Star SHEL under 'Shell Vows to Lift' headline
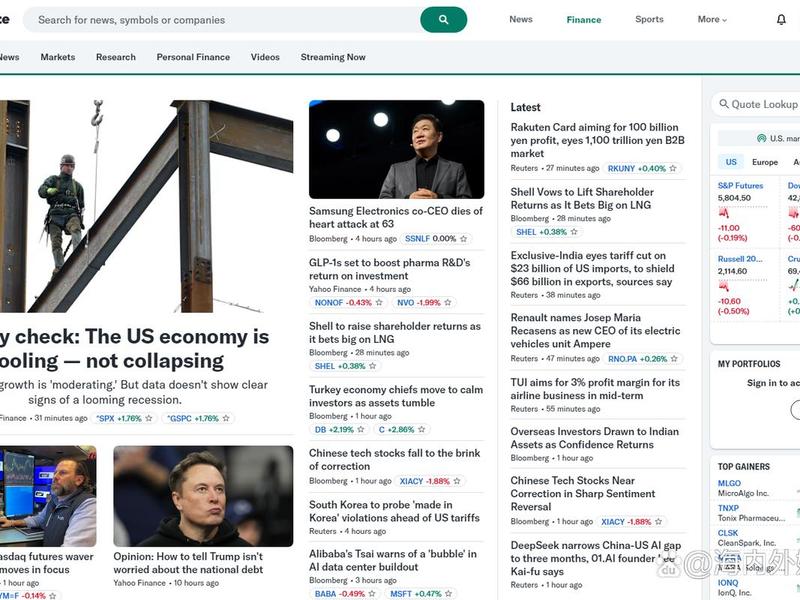This screenshot has width=800, height=600. [x=574, y=232]
